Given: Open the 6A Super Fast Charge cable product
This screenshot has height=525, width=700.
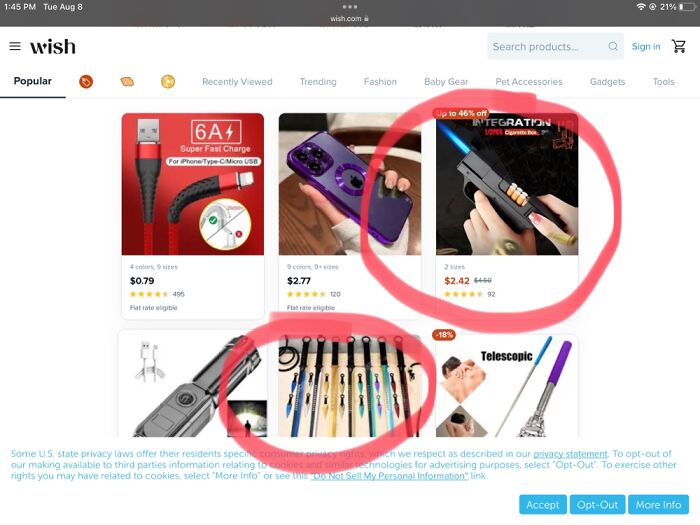Looking at the screenshot, I should point(193,216).
